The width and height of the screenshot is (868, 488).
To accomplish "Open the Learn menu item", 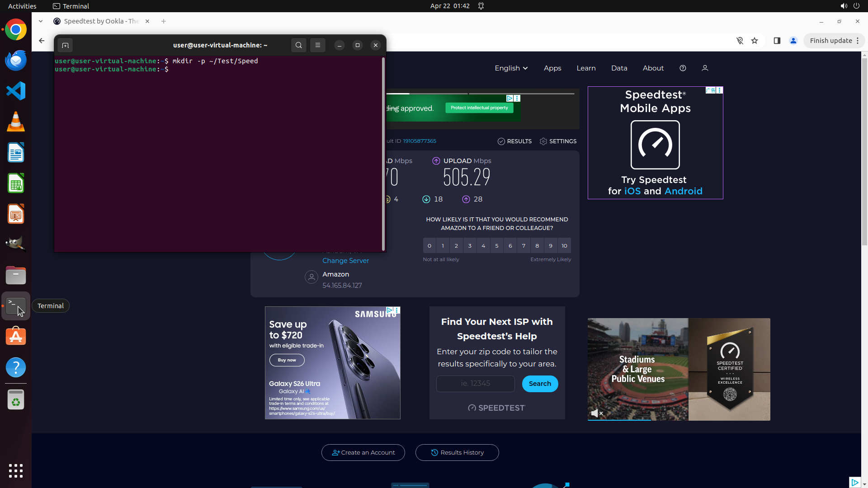I will coord(586,68).
